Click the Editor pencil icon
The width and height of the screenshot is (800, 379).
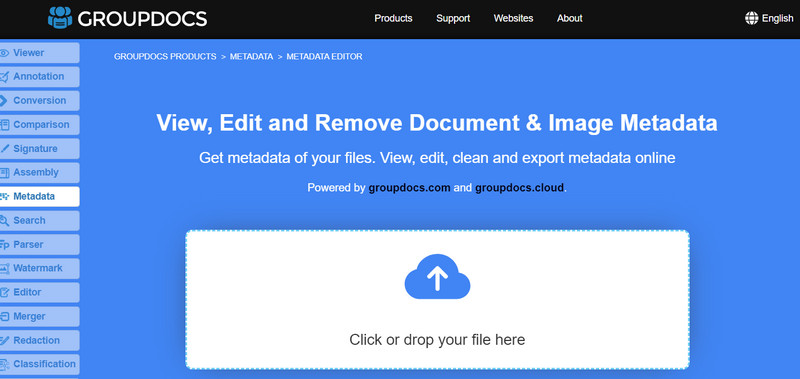(x=5, y=292)
